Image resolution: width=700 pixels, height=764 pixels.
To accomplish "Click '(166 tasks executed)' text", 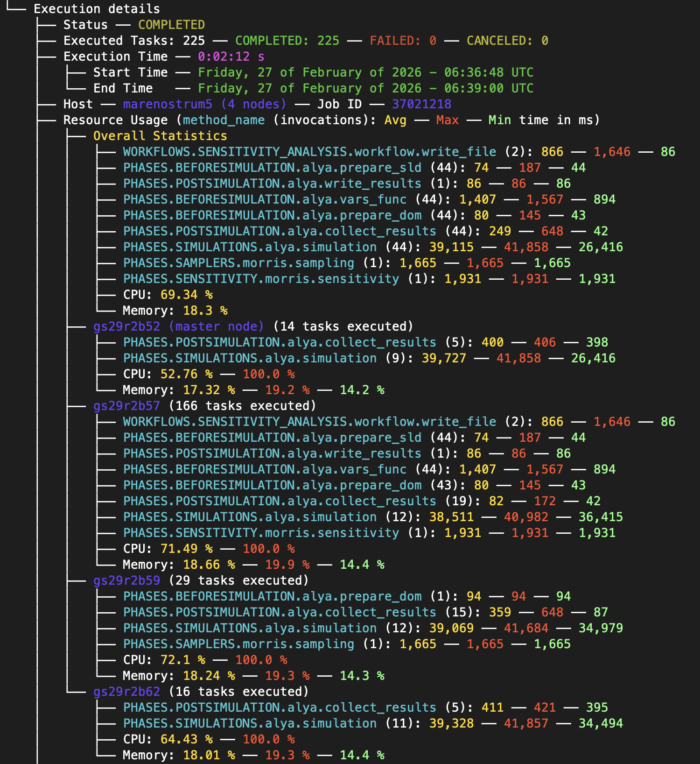I will point(242,406).
